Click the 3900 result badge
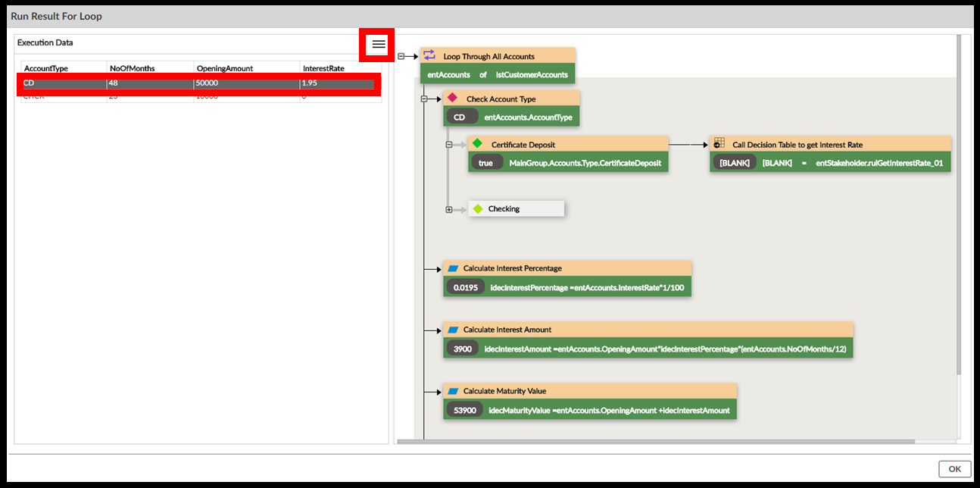 point(462,349)
